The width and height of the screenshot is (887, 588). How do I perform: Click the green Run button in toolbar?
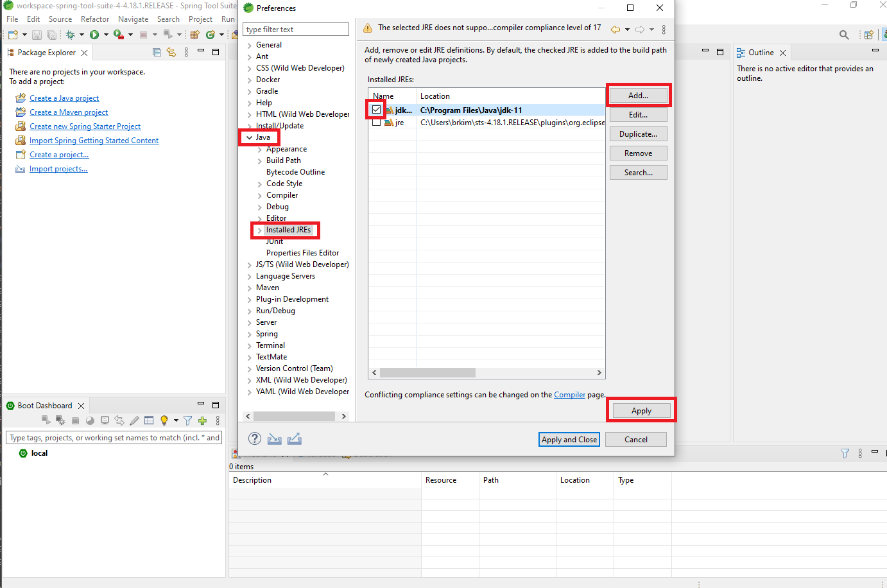[94, 35]
